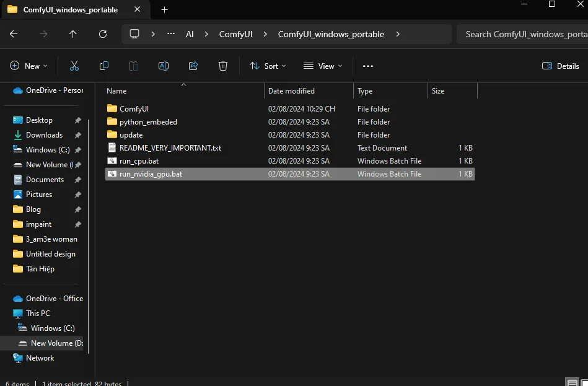This screenshot has height=386, width=588.
Task: Go forward with the right arrow
Action: point(43,34)
